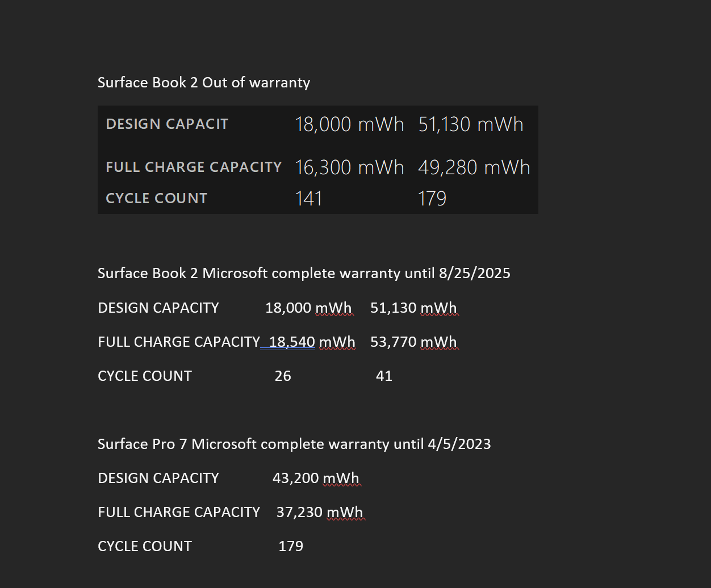Click the 16,300 mWh full charge value
Image resolution: width=711 pixels, height=588 pixels.
click(349, 167)
